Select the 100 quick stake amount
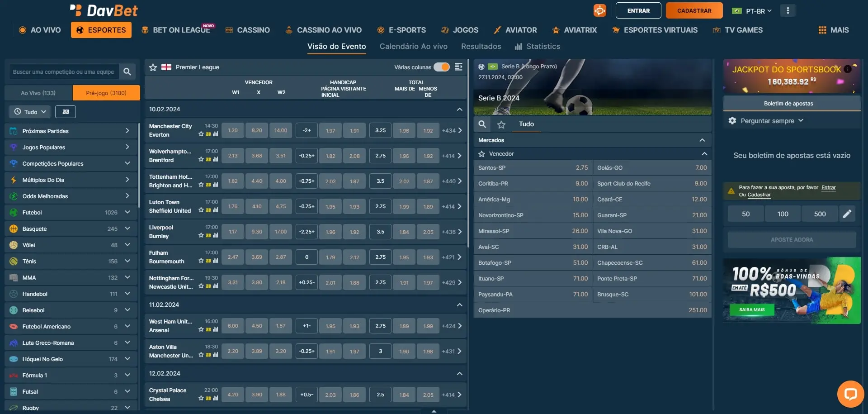868x414 pixels. tap(783, 214)
